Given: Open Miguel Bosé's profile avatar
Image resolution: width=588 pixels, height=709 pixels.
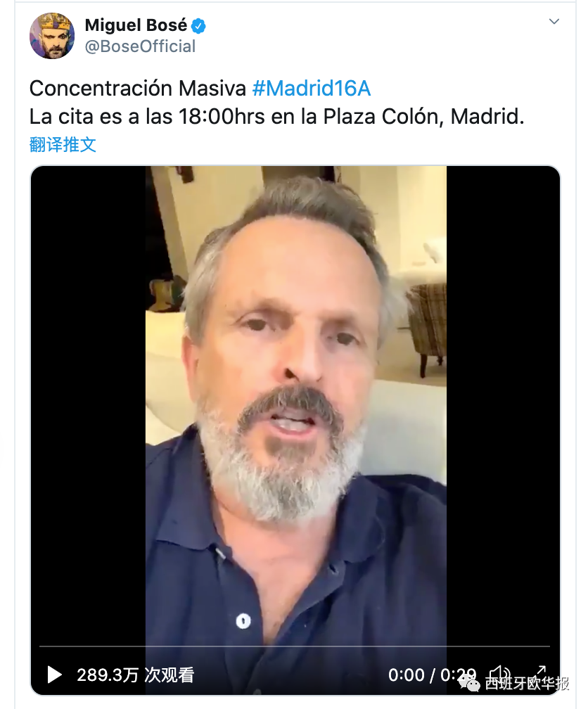Looking at the screenshot, I should [x=52, y=36].
